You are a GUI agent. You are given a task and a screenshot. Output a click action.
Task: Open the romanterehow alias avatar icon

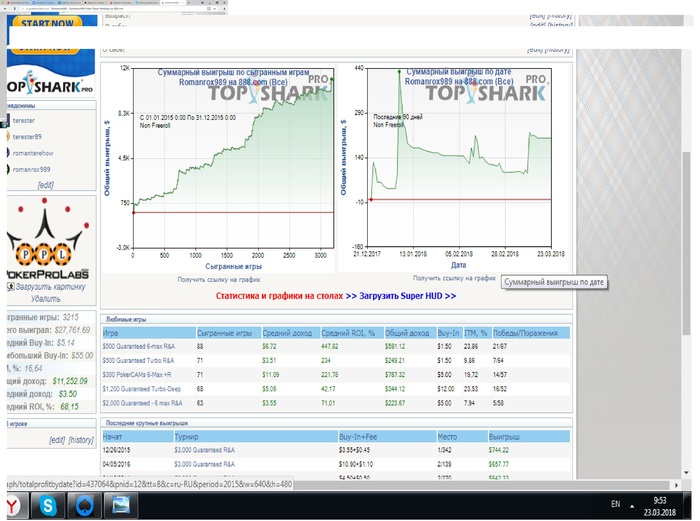point(8,153)
